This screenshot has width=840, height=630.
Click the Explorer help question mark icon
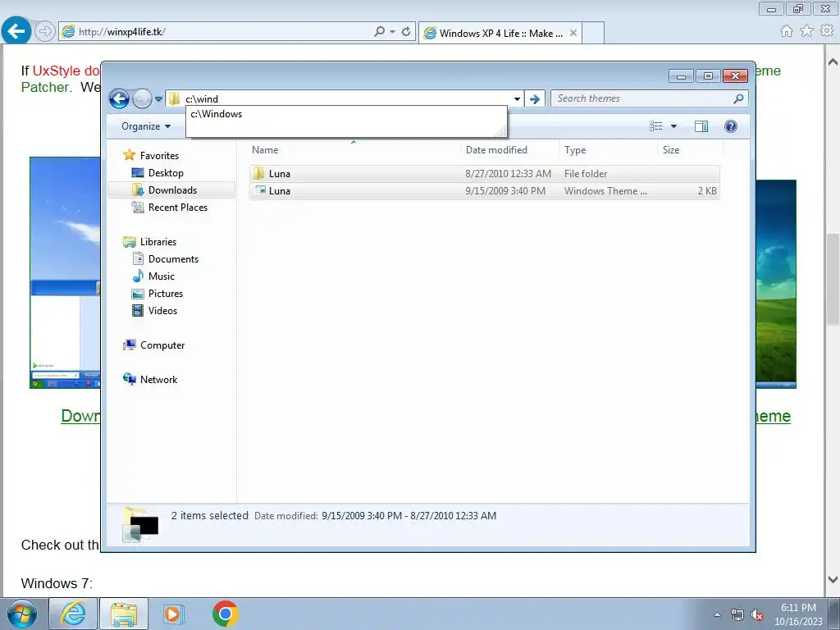(x=731, y=126)
